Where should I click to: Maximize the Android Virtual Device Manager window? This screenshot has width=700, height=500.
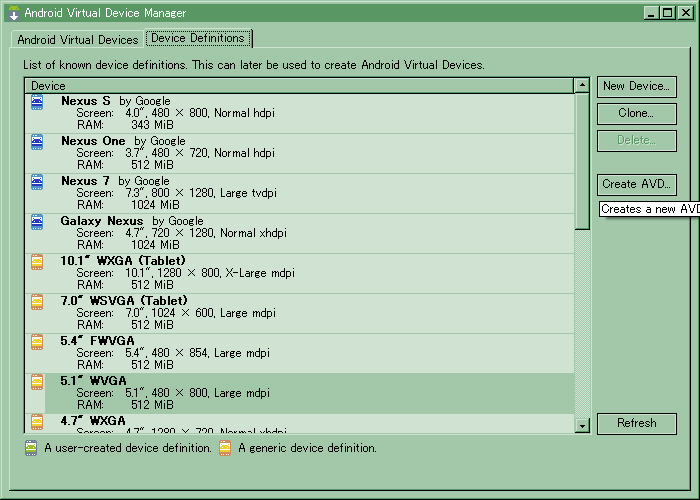click(668, 13)
